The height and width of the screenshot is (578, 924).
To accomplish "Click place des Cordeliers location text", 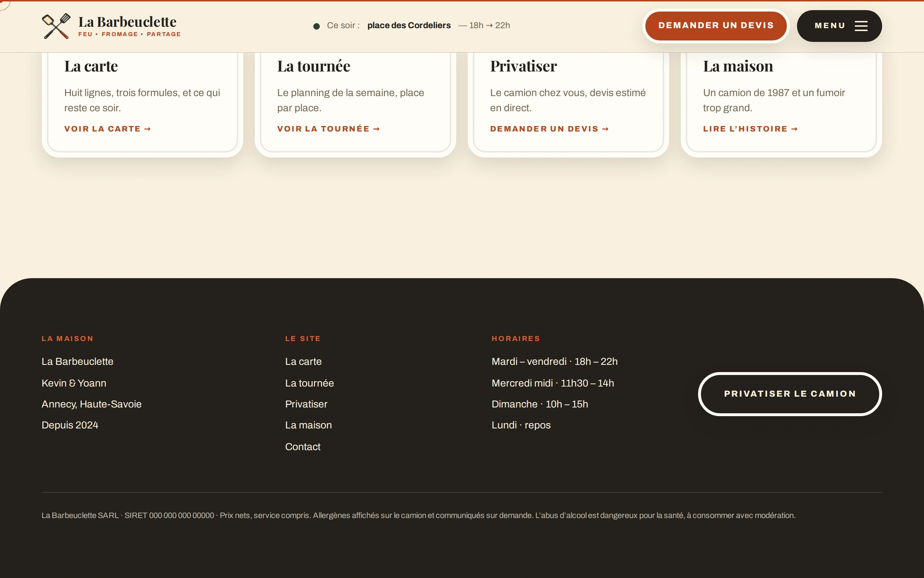I will (409, 25).
